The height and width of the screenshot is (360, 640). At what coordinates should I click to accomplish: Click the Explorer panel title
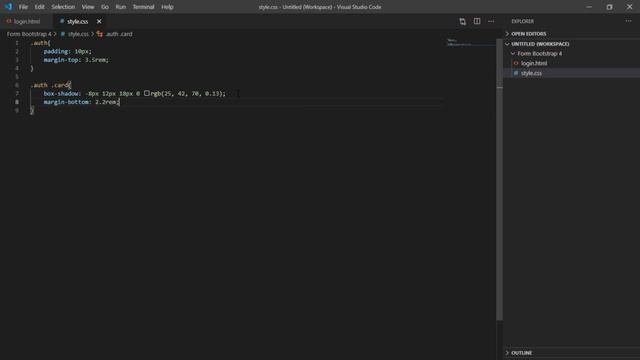tap(522, 21)
